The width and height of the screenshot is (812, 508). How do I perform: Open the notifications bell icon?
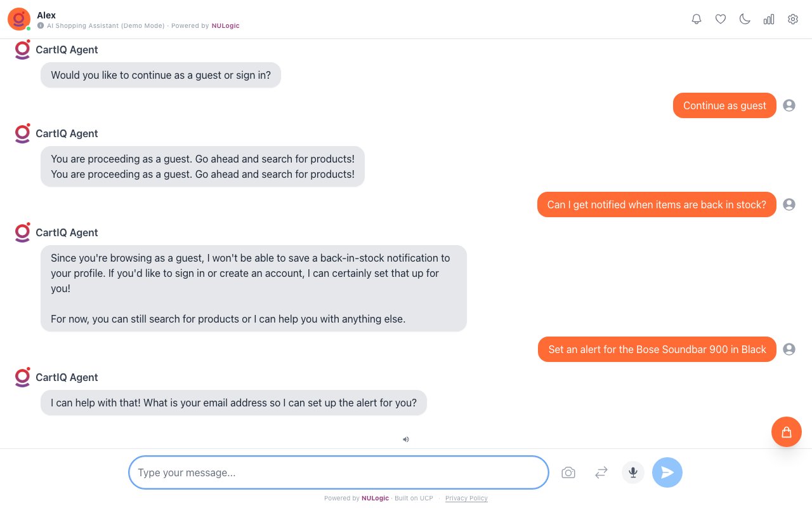(x=697, y=19)
